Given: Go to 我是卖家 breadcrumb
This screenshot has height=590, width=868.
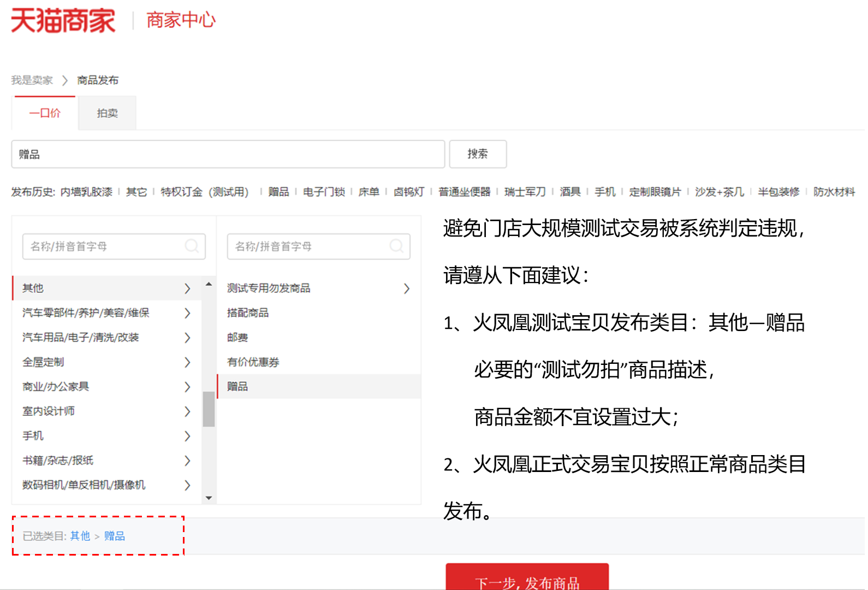Looking at the screenshot, I should tap(32, 80).
